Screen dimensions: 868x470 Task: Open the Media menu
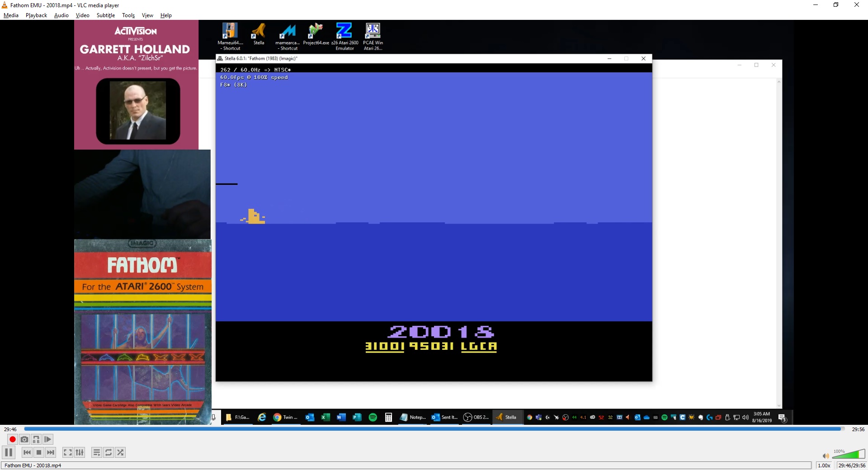11,15
